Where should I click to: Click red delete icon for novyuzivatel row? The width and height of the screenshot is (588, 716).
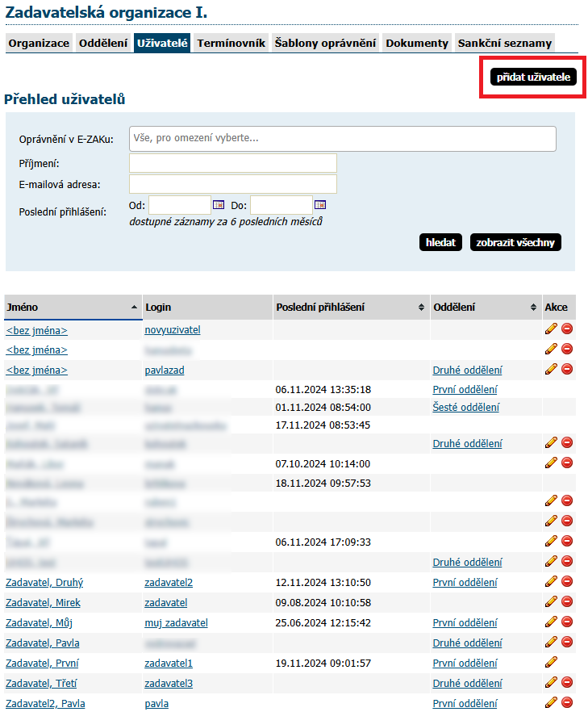(x=567, y=329)
